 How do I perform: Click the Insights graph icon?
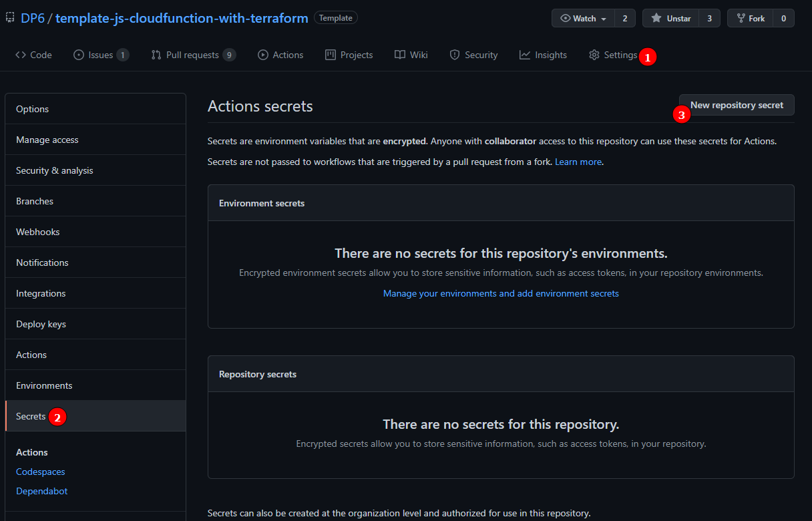[525, 55]
